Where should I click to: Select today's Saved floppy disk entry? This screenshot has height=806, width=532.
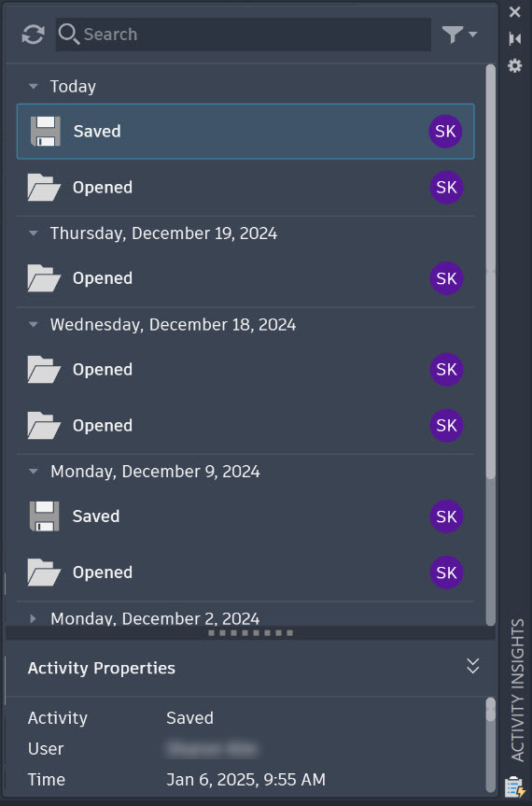(245, 131)
